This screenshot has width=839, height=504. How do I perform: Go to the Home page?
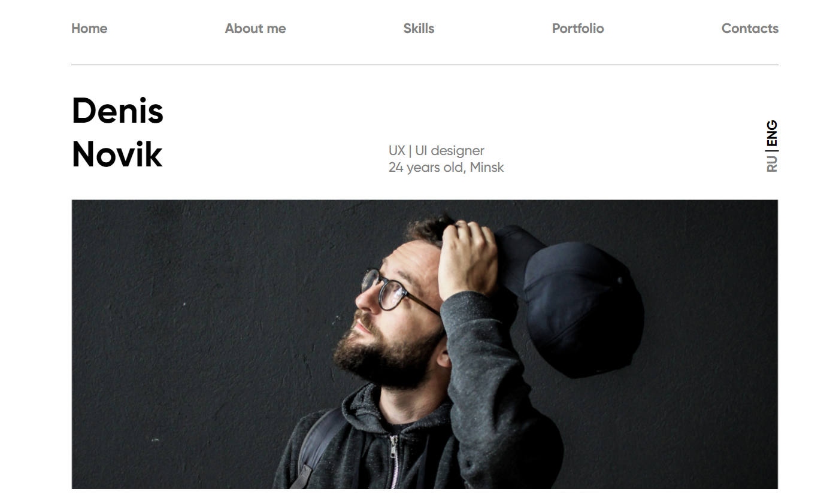click(89, 28)
